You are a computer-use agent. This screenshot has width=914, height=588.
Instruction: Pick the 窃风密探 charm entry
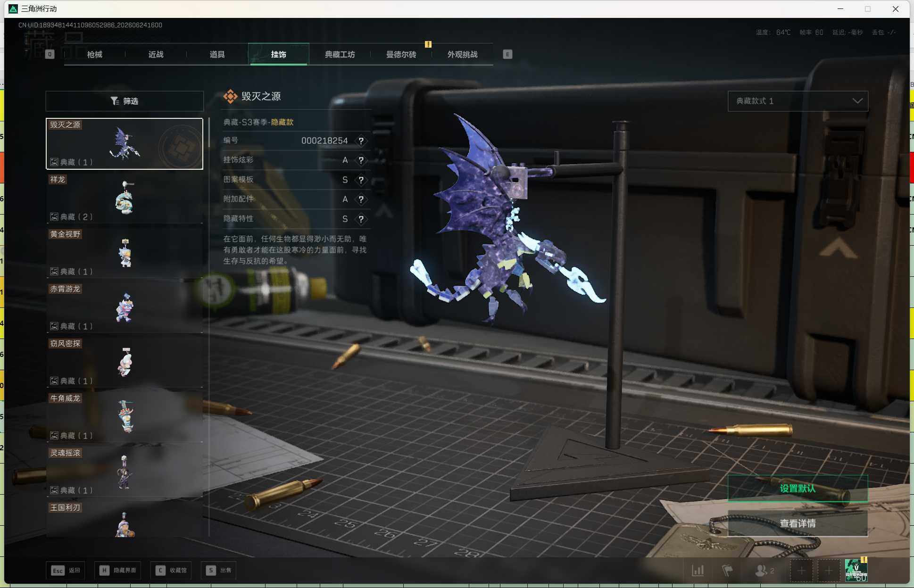[x=125, y=362]
